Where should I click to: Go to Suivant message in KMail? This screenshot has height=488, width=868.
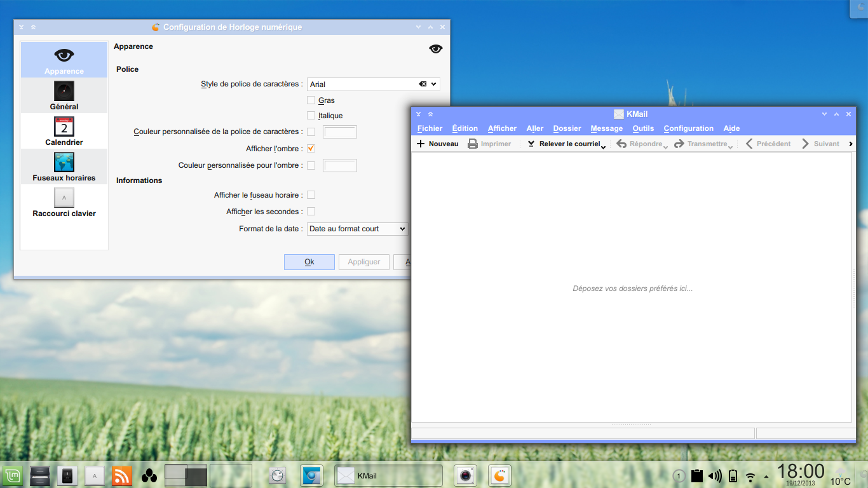pos(820,144)
